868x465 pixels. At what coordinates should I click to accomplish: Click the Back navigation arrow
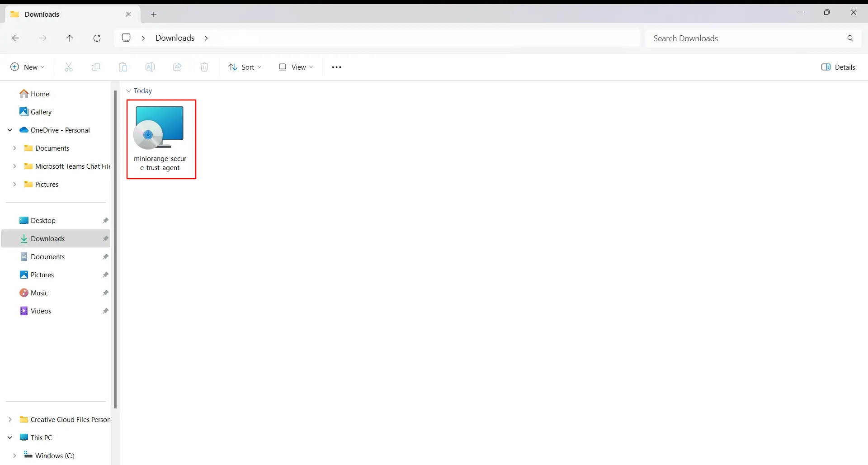click(15, 38)
